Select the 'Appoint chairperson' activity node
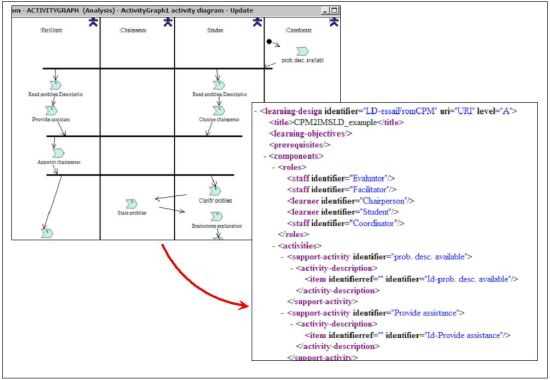Screen dimensions: 550x380 tap(58, 153)
